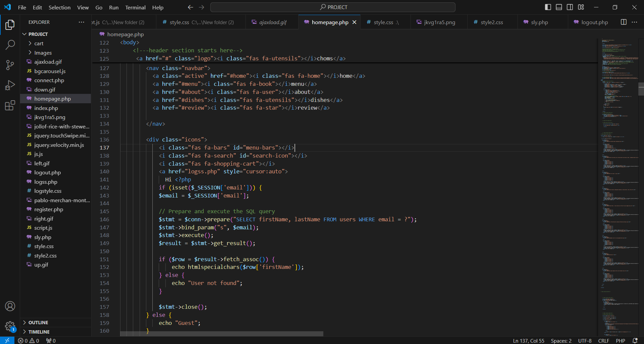Image resolution: width=644 pixels, height=344 pixels.
Task: Toggle the Primary Side Bar layout button
Action: (x=548, y=7)
